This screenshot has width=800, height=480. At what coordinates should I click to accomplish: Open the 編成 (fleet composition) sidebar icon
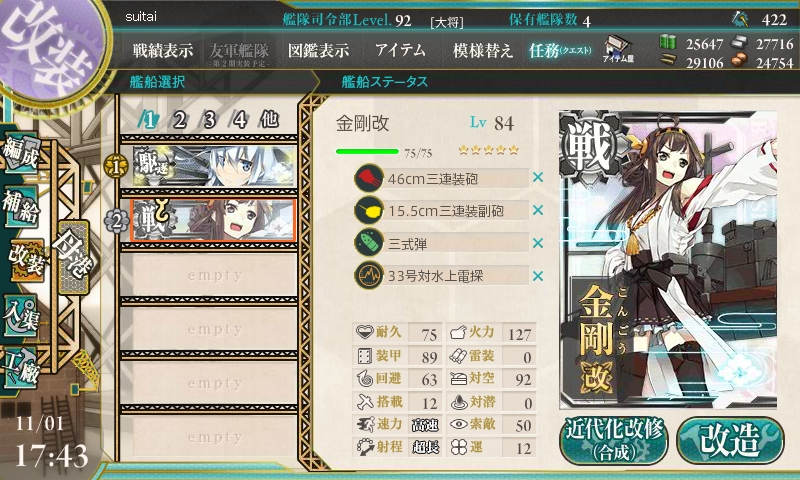(21, 151)
